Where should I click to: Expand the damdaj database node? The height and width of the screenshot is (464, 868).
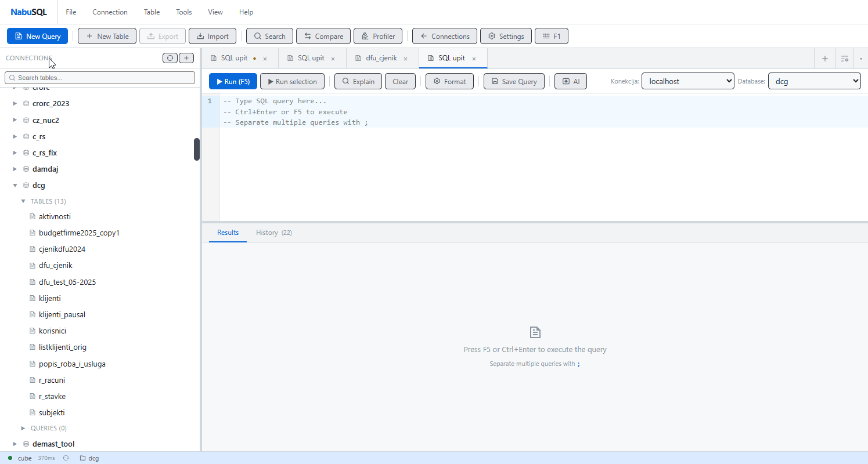(15, 169)
